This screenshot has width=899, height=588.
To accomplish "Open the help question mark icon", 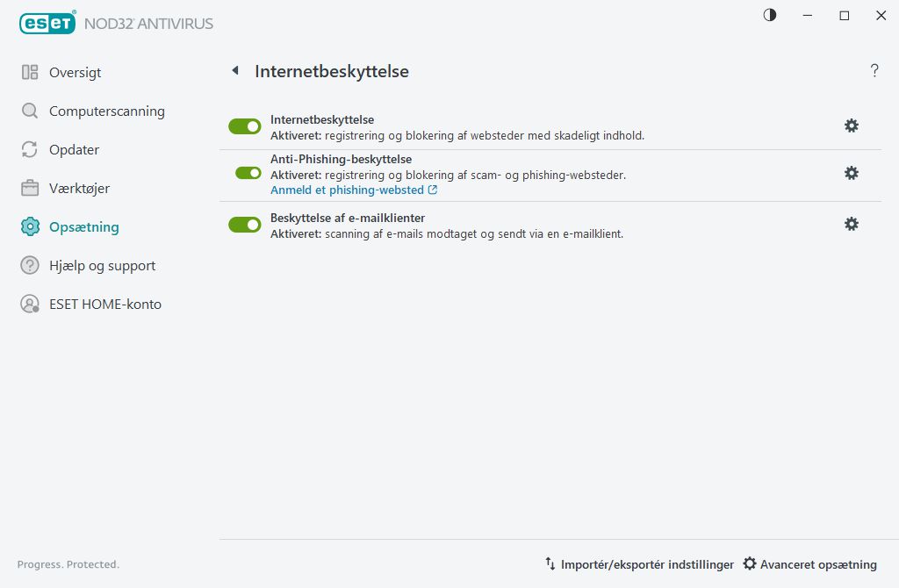I will [874, 71].
